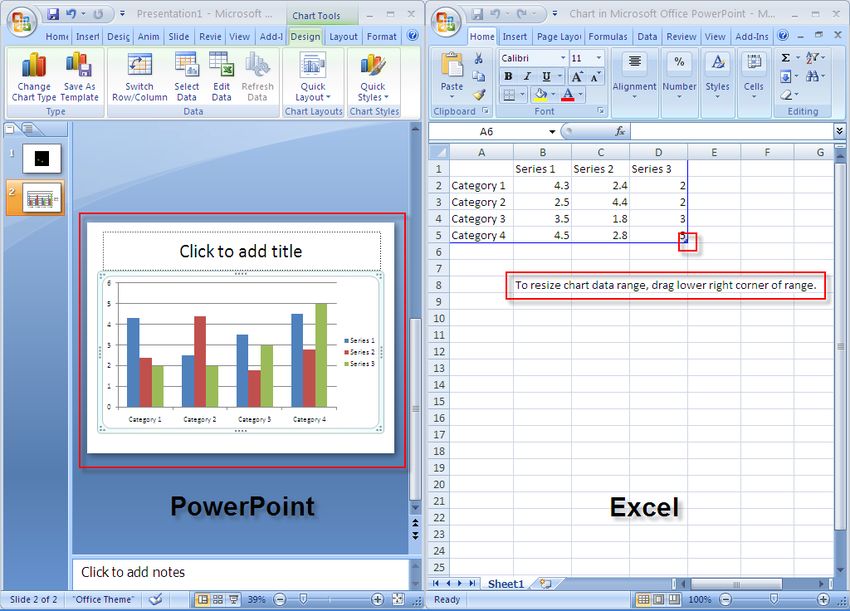This screenshot has width=850, height=611.
Task: Toggle Underline formatting in Excel
Action: (x=546, y=76)
